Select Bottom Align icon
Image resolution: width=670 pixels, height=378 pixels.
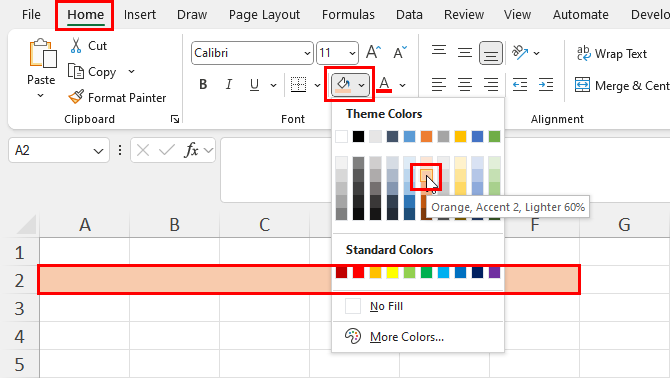click(491, 53)
